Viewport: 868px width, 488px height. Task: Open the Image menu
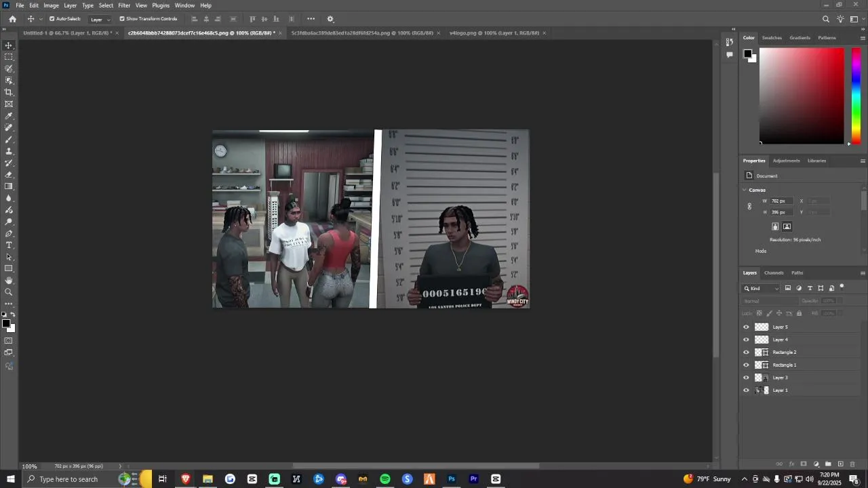[x=52, y=5]
